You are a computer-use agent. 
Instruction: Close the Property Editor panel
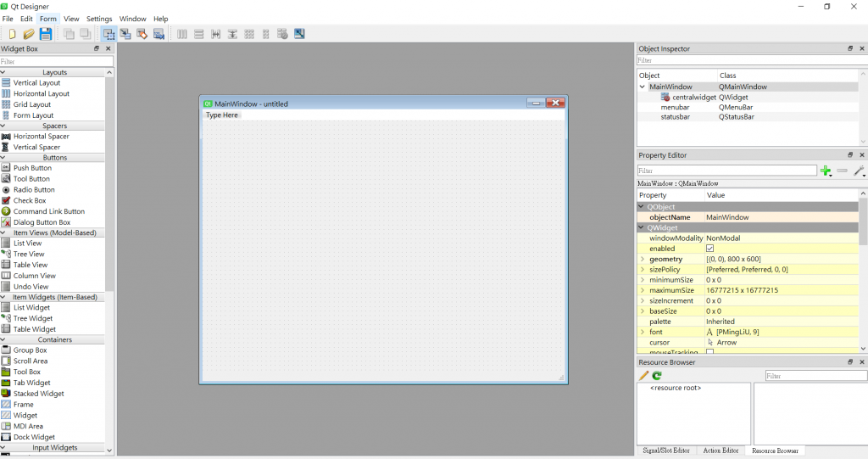click(862, 155)
